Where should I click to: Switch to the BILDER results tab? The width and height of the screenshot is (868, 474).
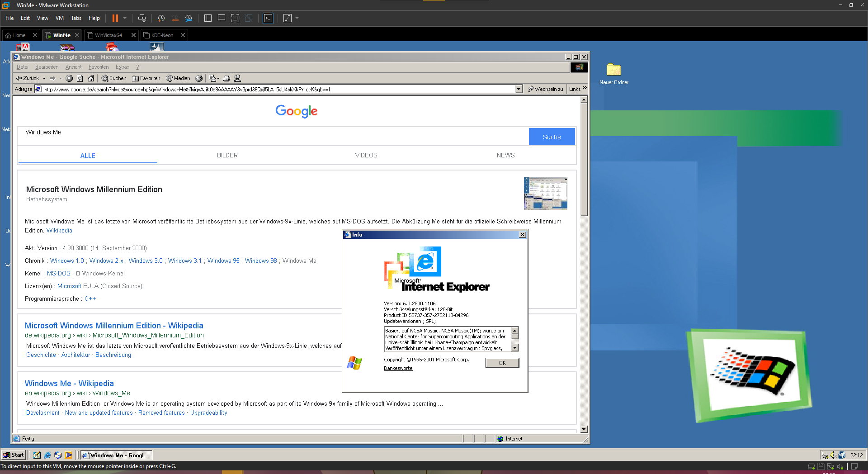[227, 155]
